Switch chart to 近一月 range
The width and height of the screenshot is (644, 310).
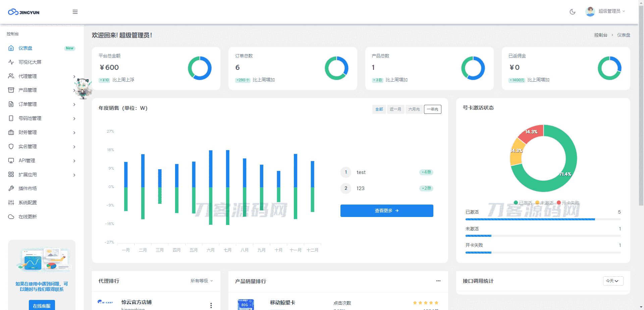(x=395, y=109)
